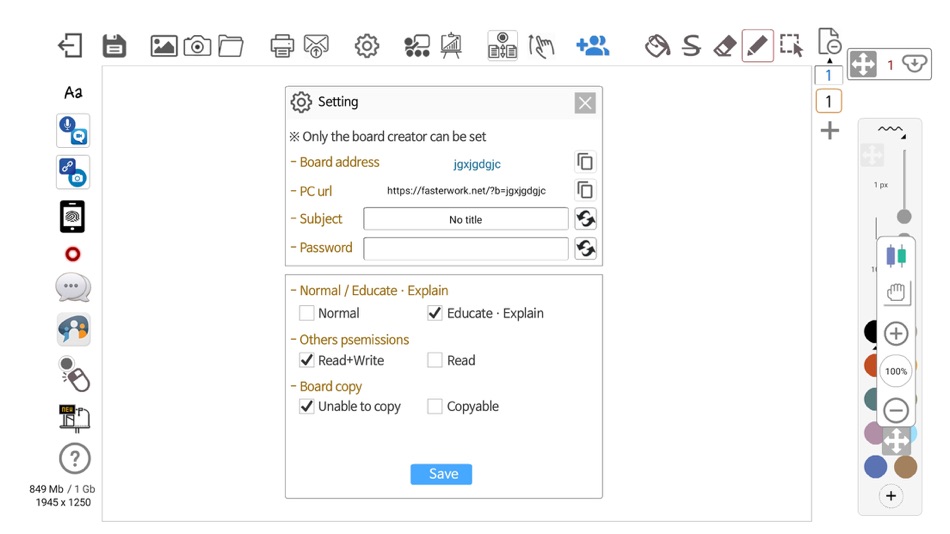Zoom in with the plus circle

click(x=896, y=333)
